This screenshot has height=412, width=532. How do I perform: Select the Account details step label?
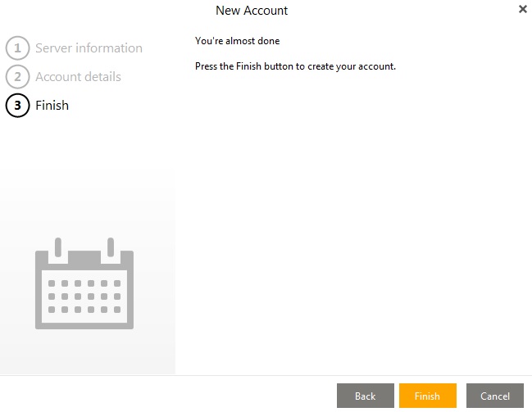click(x=78, y=77)
